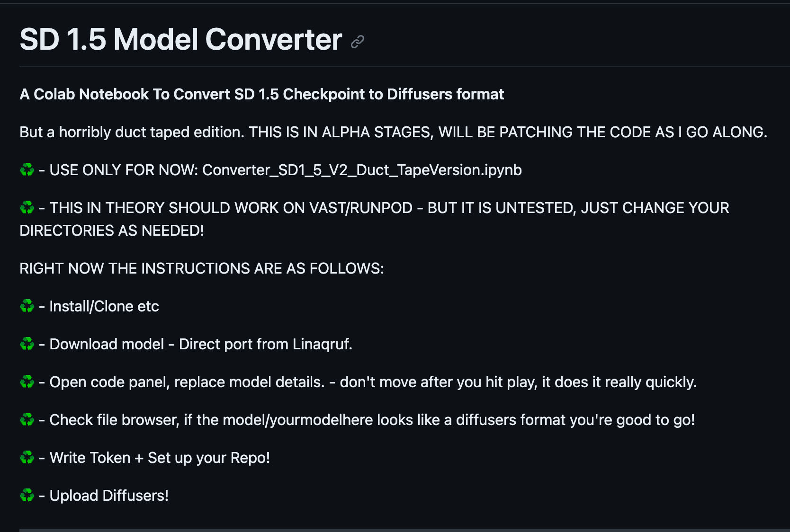Click the bold Colab Notebook subtitle text
The image size is (790, 532).
(x=262, y=94)
